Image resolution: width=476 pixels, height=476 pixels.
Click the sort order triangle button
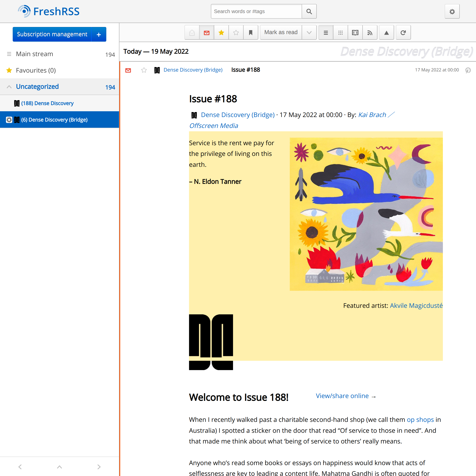[x=387, y=32]
